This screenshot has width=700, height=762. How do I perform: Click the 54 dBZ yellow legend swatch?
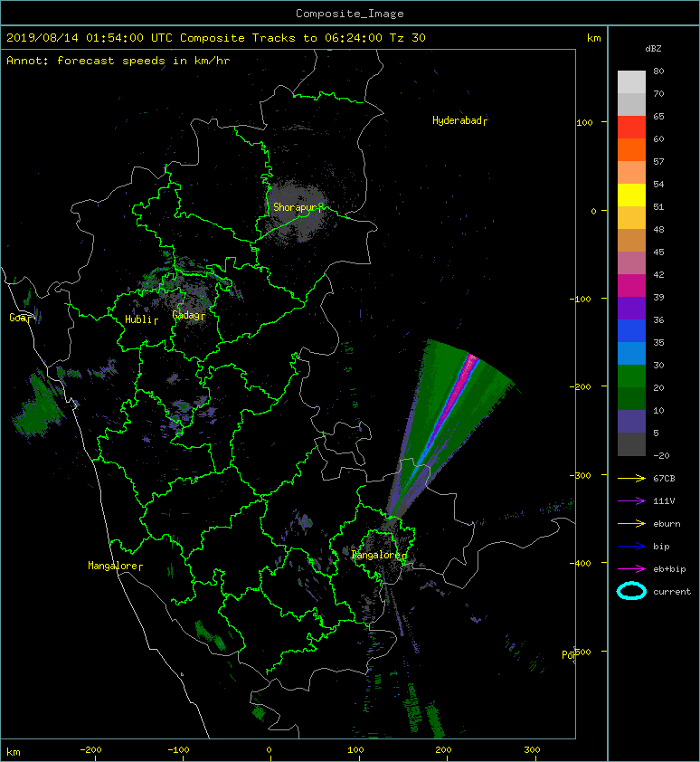631,195
